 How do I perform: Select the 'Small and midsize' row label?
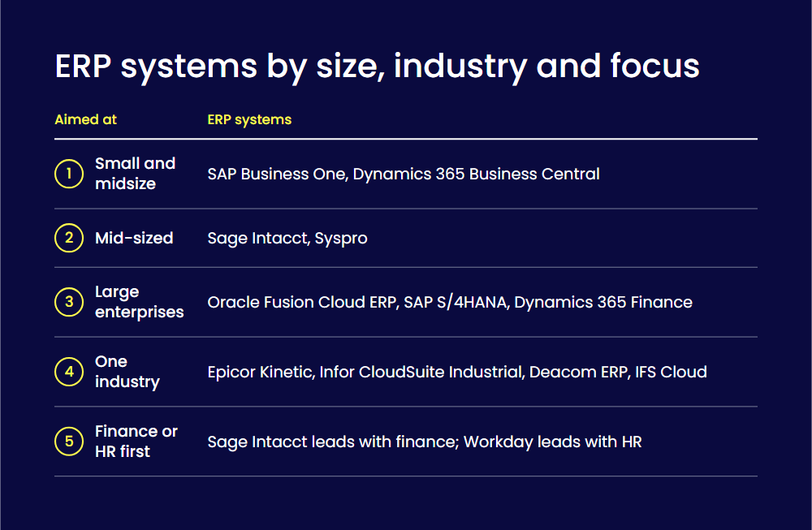coord(135,174)
